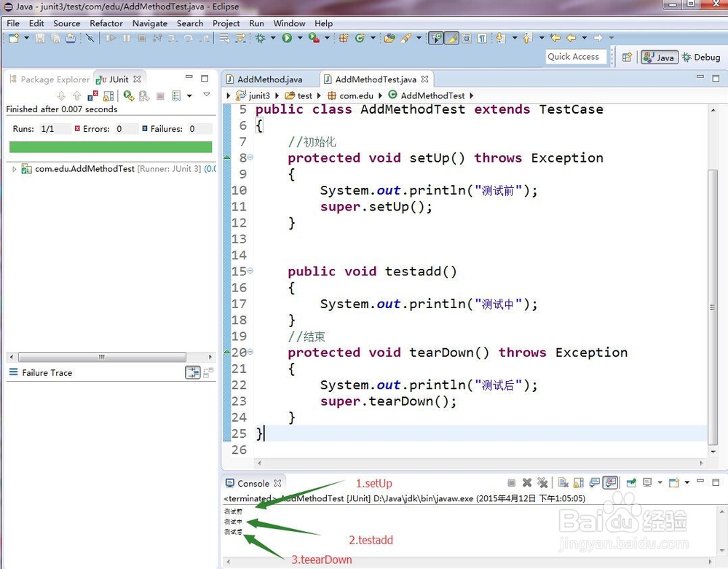
Task: Click the Last Edit Location icon
Action: [555, 38]
